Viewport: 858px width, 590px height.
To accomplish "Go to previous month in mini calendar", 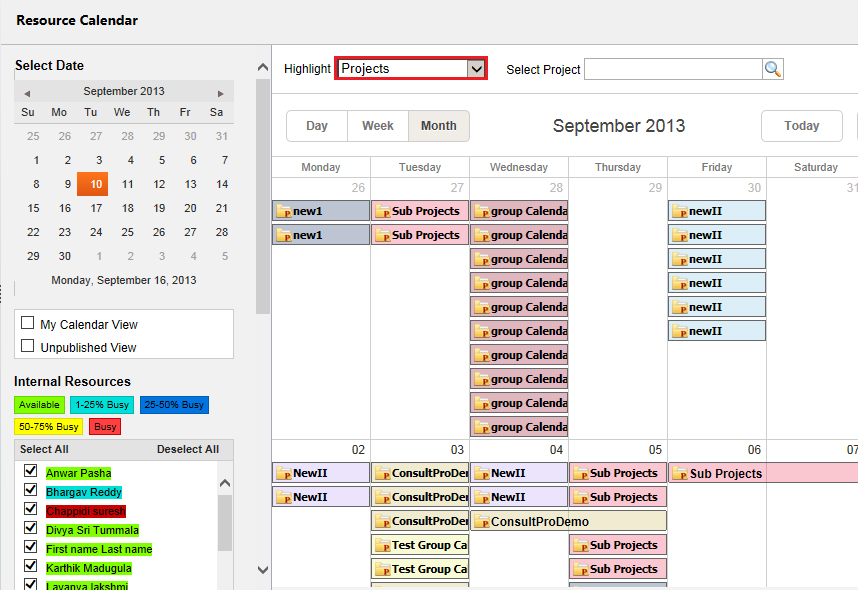I will [x=27, y=92].
